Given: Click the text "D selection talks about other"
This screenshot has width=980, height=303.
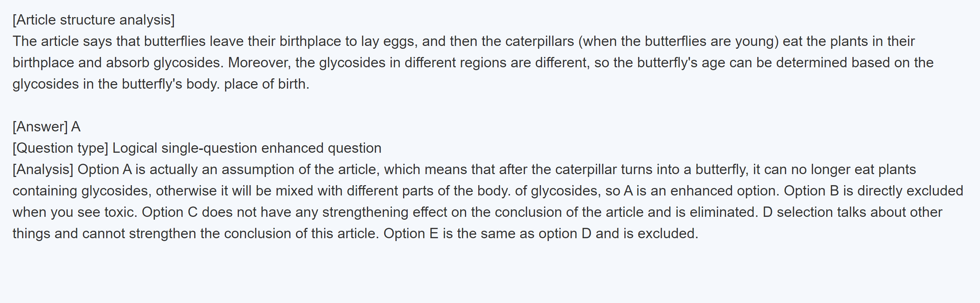Looking at the screenshot, I should pyautogui.click(x=852, y=212).
